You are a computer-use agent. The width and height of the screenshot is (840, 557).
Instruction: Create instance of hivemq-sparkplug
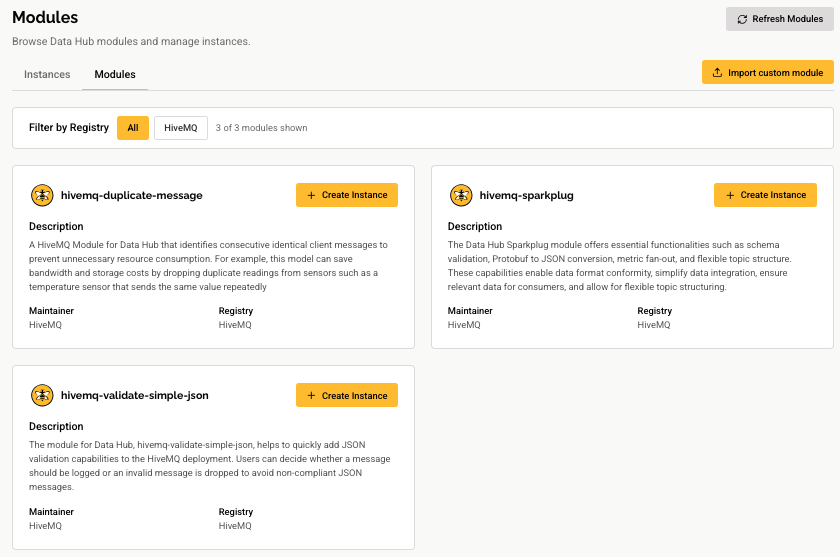765,195
